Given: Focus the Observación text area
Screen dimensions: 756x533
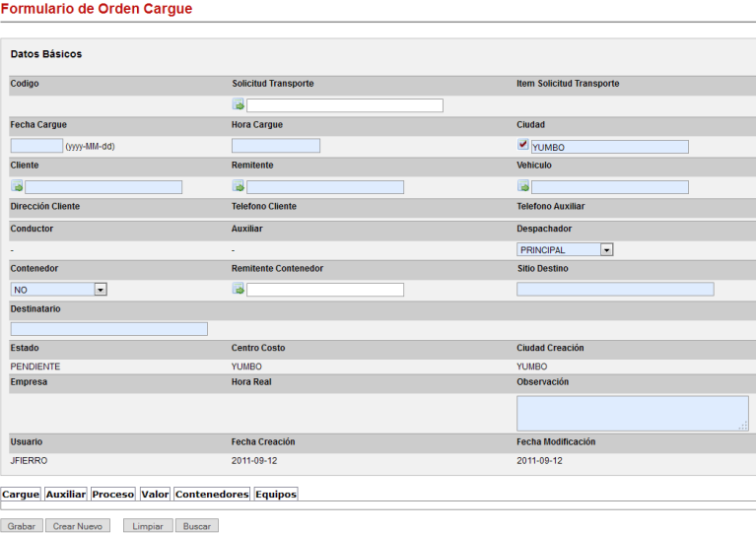Looking at the screenshot, I should 632,413.
